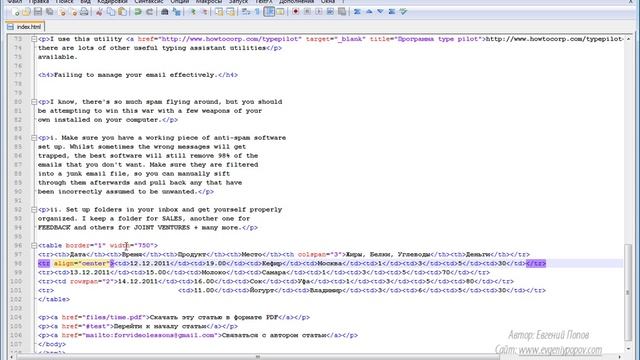Click the vertical scrollbar down arrow
640x360 pixels.
(628, 348)
